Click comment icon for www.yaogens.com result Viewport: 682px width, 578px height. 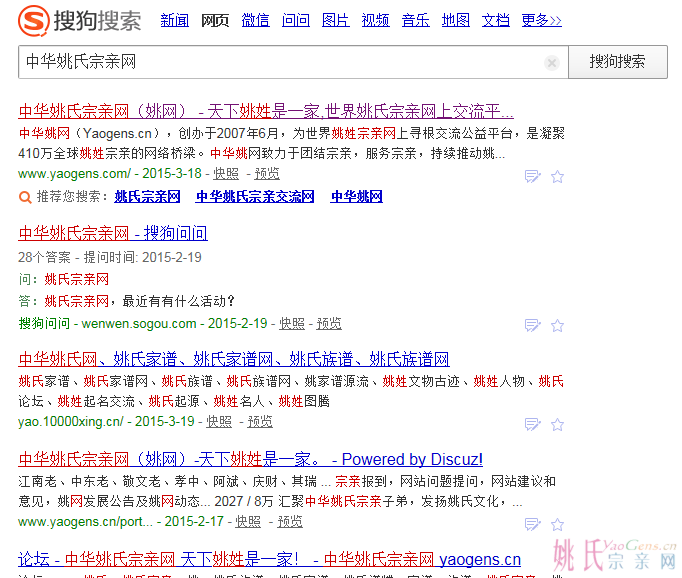532,177
